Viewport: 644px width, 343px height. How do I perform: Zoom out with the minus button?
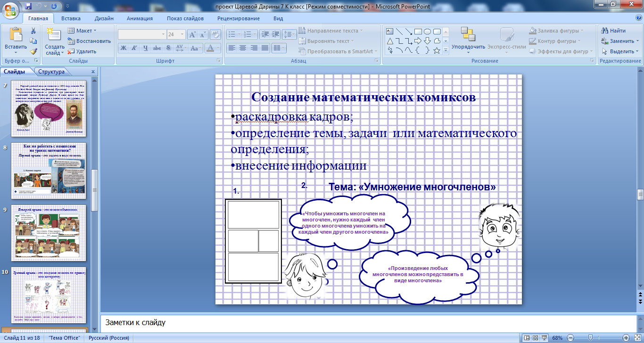pos(570,338)
